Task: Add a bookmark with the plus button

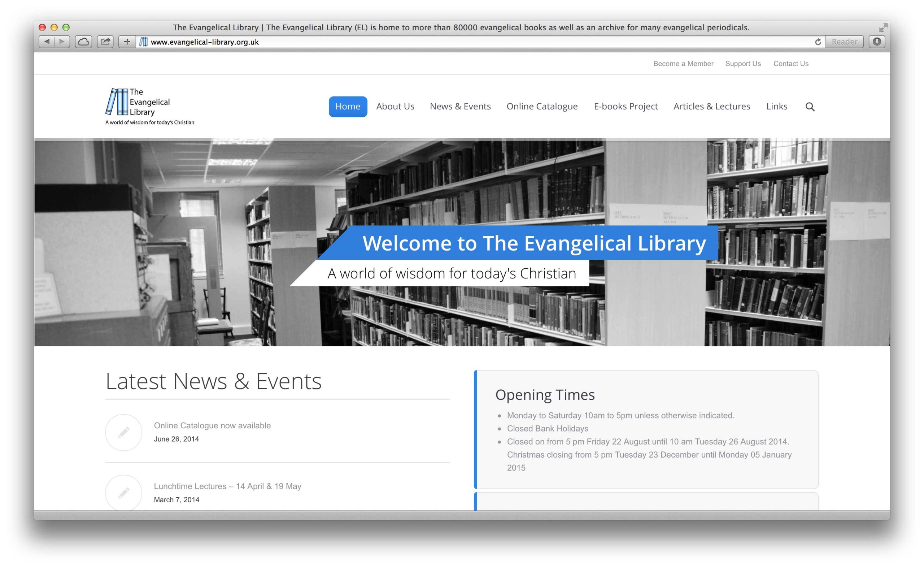Action: pyautogui.click(x=127, y=42)
